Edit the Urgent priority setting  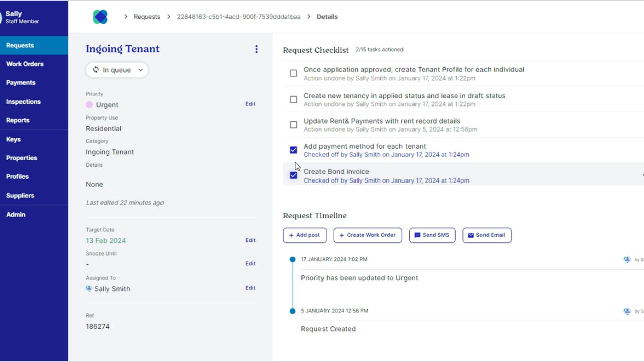click(x=250, y=104)
